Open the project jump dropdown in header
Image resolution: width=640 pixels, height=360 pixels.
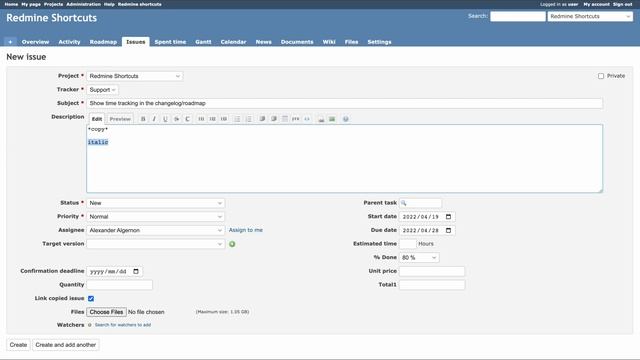pos(590,16)
